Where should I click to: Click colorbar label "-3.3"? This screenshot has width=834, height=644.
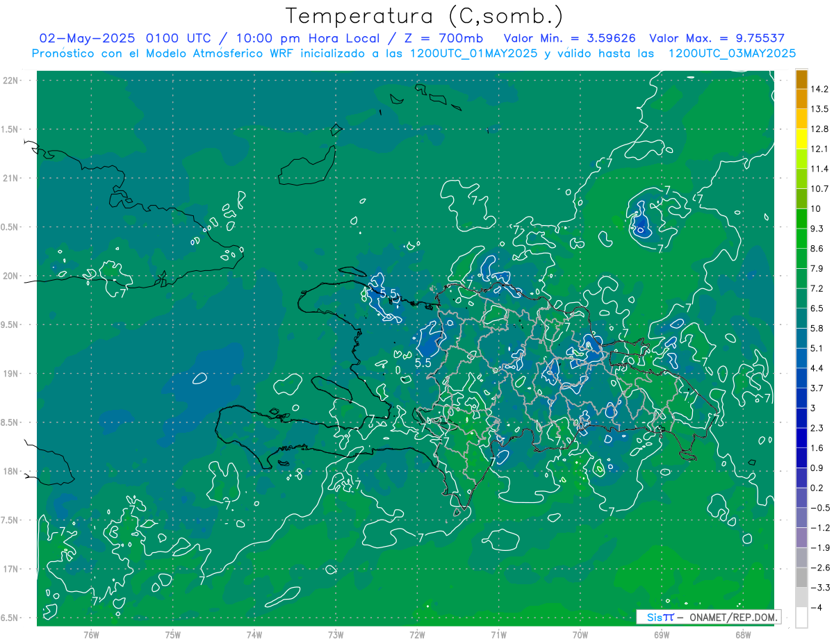click(819, 588)
